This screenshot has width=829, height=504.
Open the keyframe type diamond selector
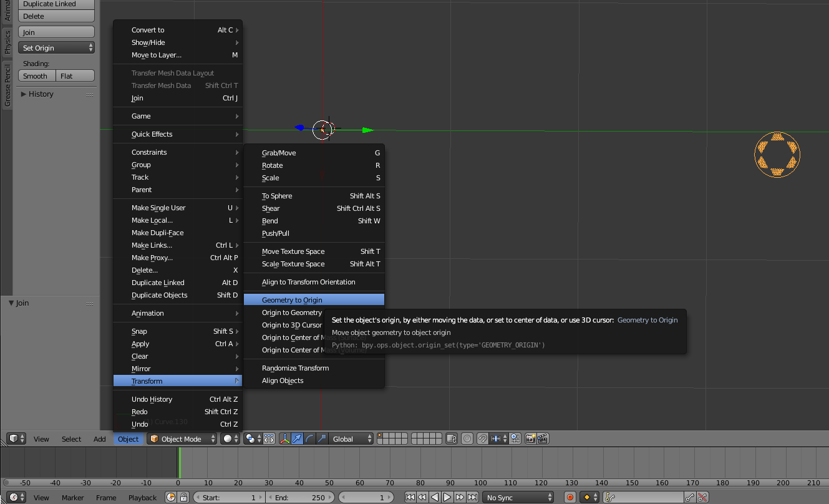click(589, 497)
